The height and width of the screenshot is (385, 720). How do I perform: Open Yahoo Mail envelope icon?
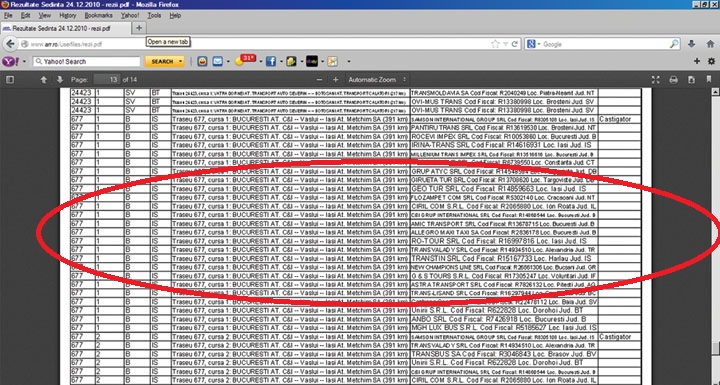217,62
